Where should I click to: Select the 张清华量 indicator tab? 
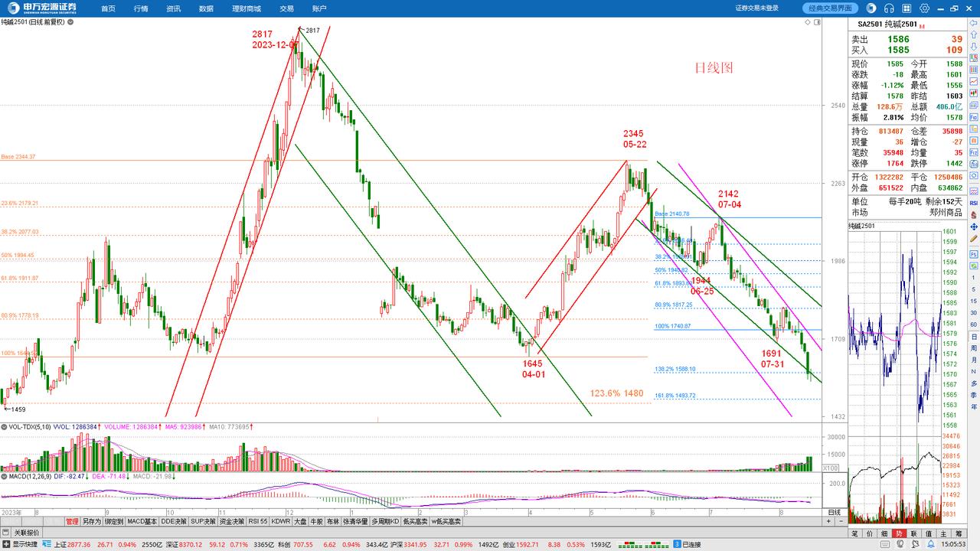(355, 521)
